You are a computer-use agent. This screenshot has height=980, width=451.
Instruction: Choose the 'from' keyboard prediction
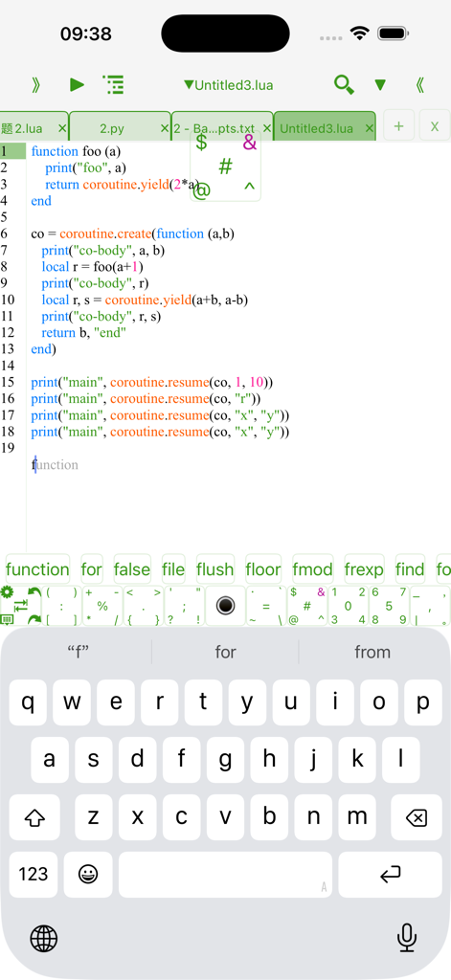pos(372,652)
